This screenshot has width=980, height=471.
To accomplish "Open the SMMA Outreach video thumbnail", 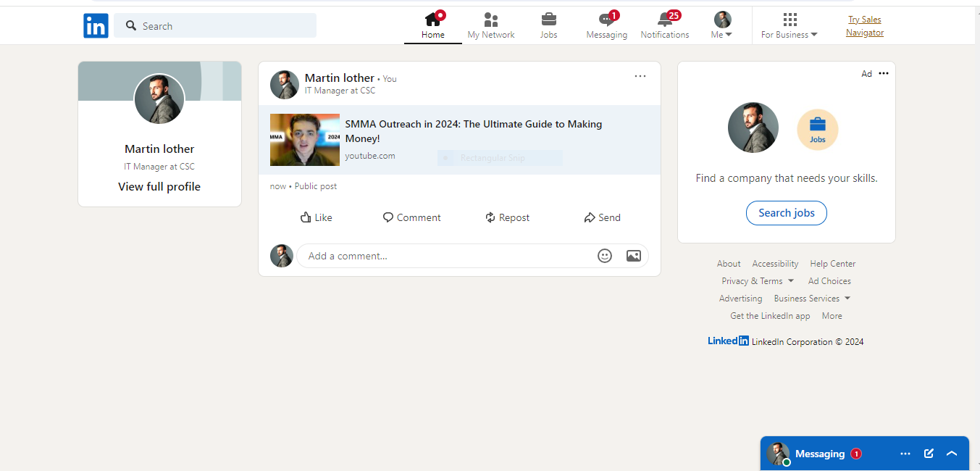I will tap(305, 140).
